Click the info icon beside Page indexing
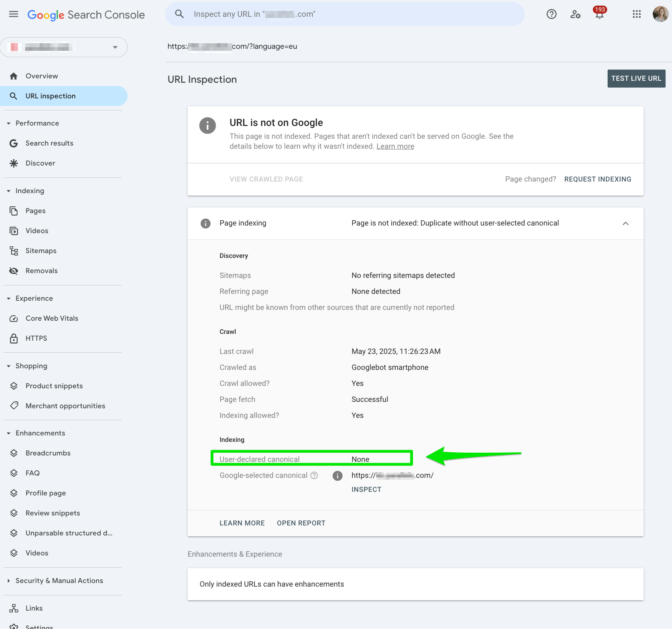Image resolution: width=672 pixels, height=629 pixels. (205, 224)
